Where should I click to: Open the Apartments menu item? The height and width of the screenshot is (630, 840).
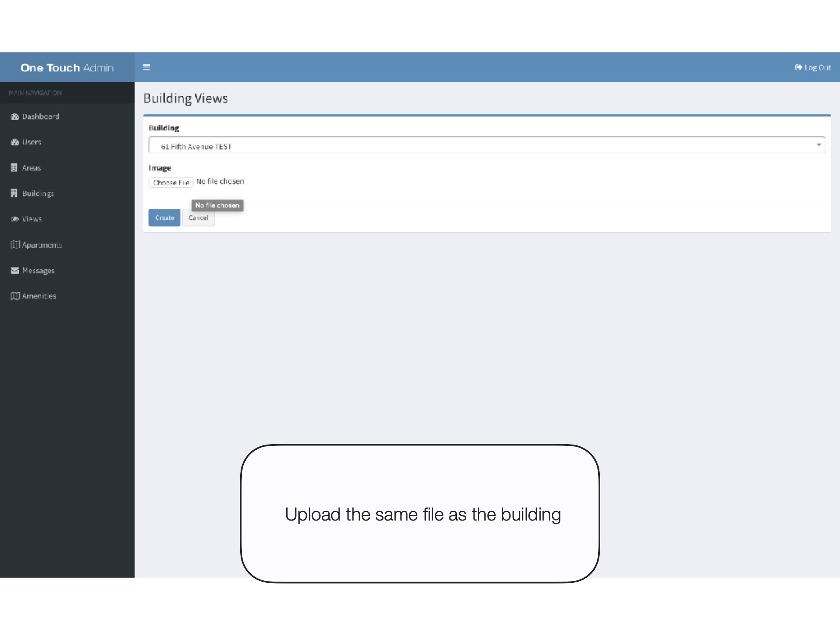click(x=42, y=245)
